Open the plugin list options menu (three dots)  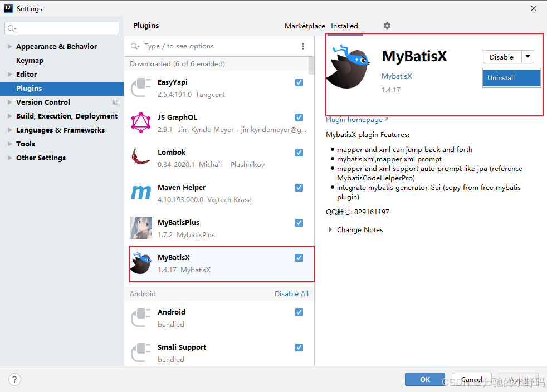coord(303,46)
